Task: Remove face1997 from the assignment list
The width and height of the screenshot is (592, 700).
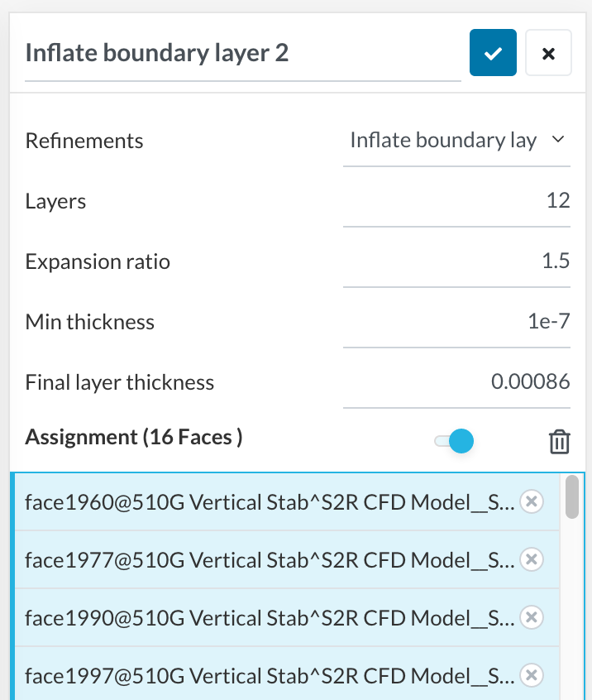Action: pyautogui.click(x=532, y=675)
